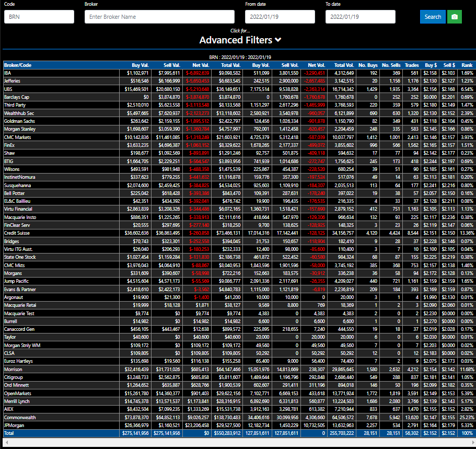Expand the Advanced Filters section
This screenshot has width=476, height=449.
click(240, 40)
